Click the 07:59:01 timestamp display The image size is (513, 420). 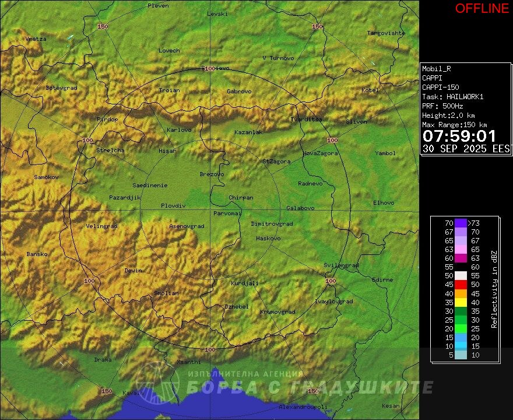[x=459, y=136]
